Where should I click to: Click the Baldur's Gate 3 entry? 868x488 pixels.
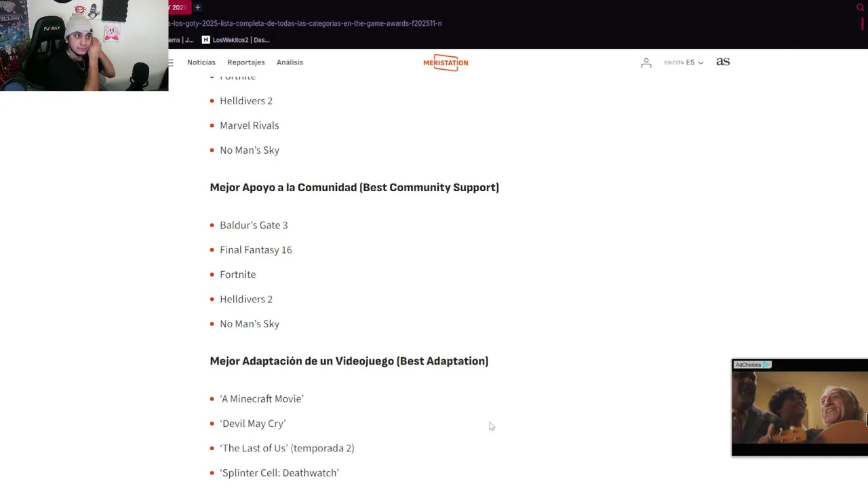tap(254, 225)
